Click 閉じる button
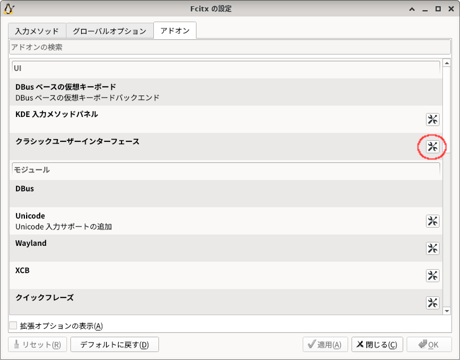This screenshot has width=460, height=360. tap(377, 344)
